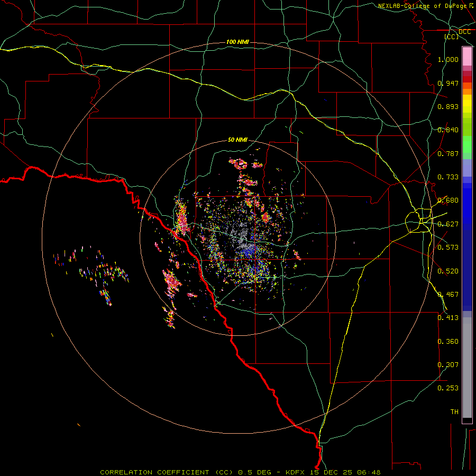
Task: Select the 0.893 scale value
Action: pyautogui.click(x=448, y=106)
